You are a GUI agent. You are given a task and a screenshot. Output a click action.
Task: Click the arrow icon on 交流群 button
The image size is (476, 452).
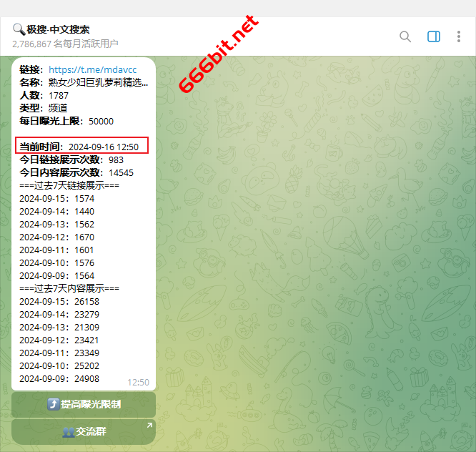click(149, 426)
